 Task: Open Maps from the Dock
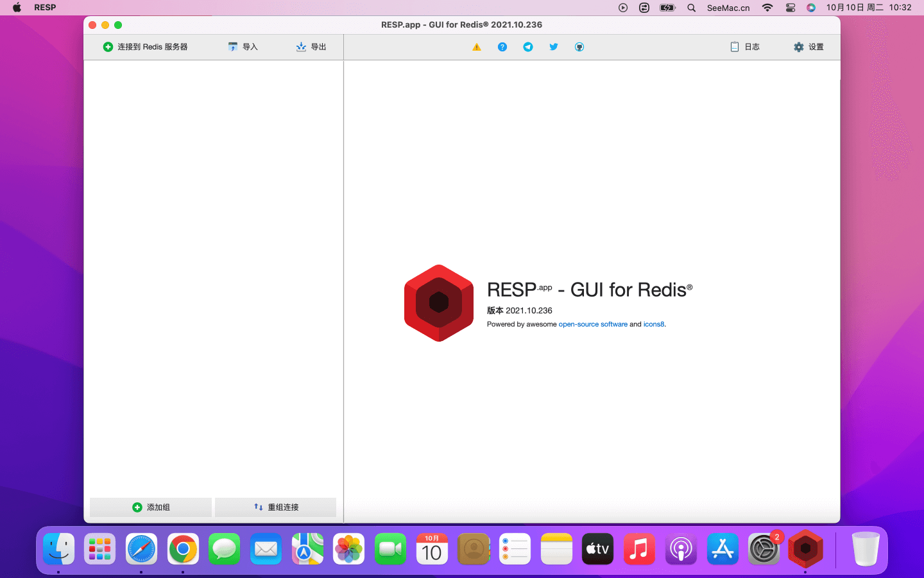coord(307,549)
